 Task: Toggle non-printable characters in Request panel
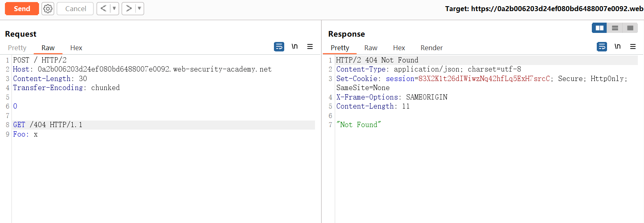coord(294,47)
